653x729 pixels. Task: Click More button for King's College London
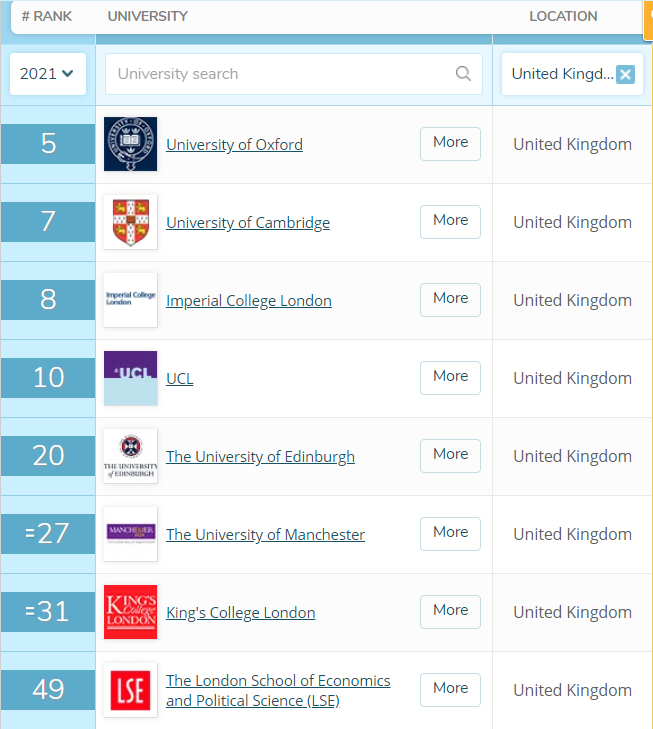coord(450,612)
